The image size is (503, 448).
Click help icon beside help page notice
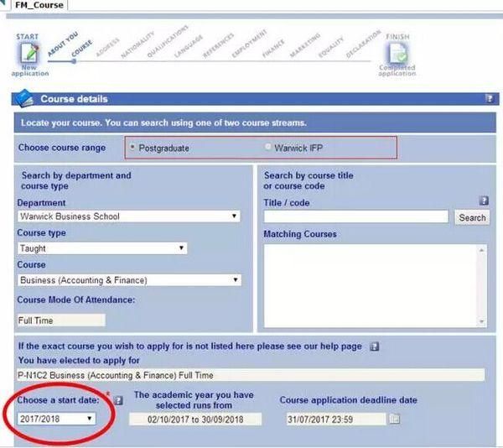click(374, 346)
